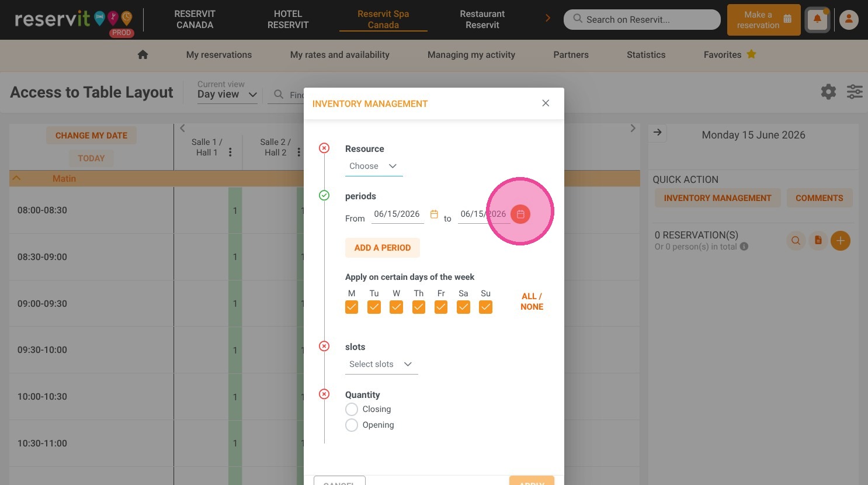Select the Closing radio option
Viewport: 868px width, 485px height.
(x=352, y=409)
